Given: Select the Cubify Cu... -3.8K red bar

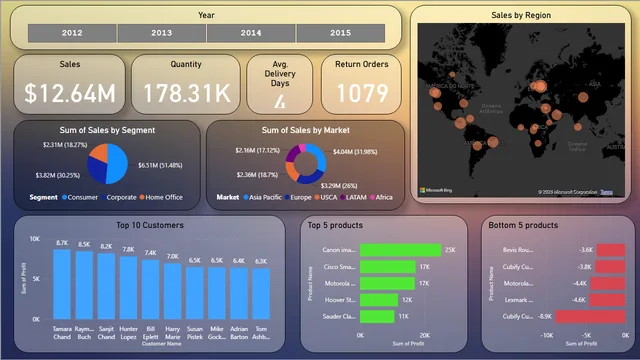Looking at the screenshot, I should pyautogui.click(x=610, y=267).
